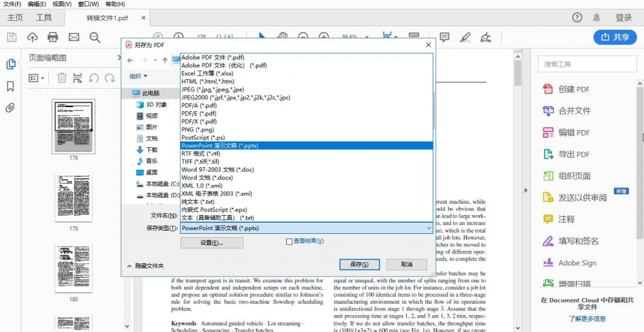Click the save disk icon in toolbar
This screenshot has width=644, height=332.
[x=12, y=37]
